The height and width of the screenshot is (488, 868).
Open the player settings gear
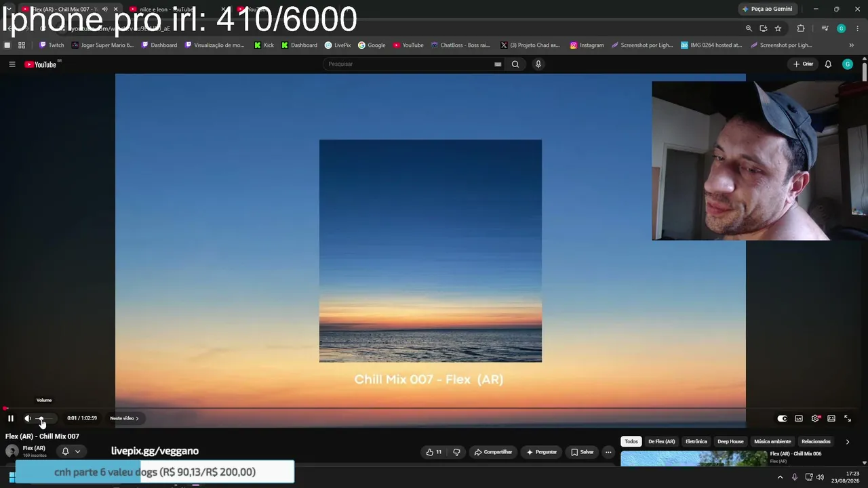815,419
